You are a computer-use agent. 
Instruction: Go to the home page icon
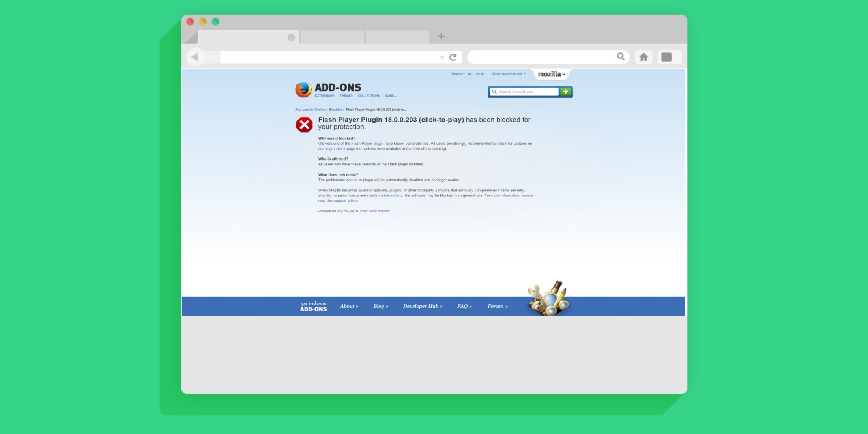pos(644,57)
